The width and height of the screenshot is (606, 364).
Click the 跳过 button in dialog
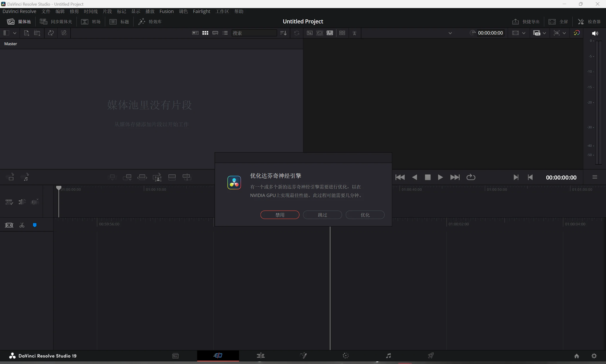[x=322, y=215]
